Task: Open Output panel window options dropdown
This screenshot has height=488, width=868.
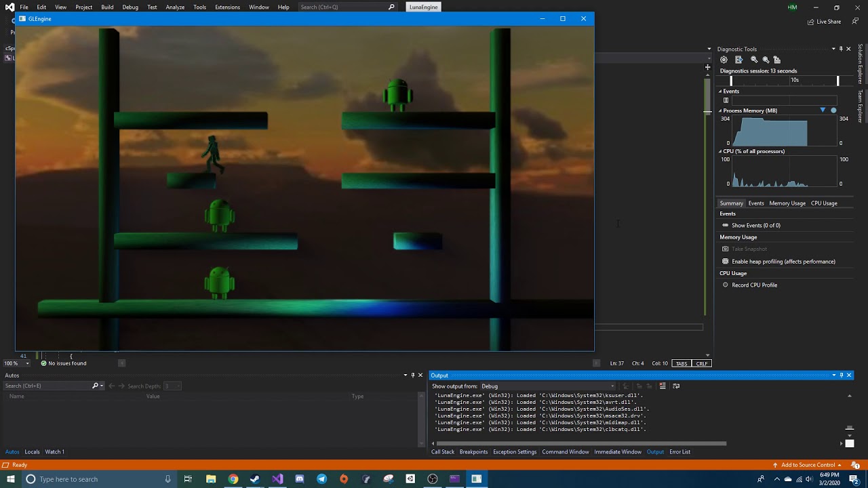Action: point(834,375)
